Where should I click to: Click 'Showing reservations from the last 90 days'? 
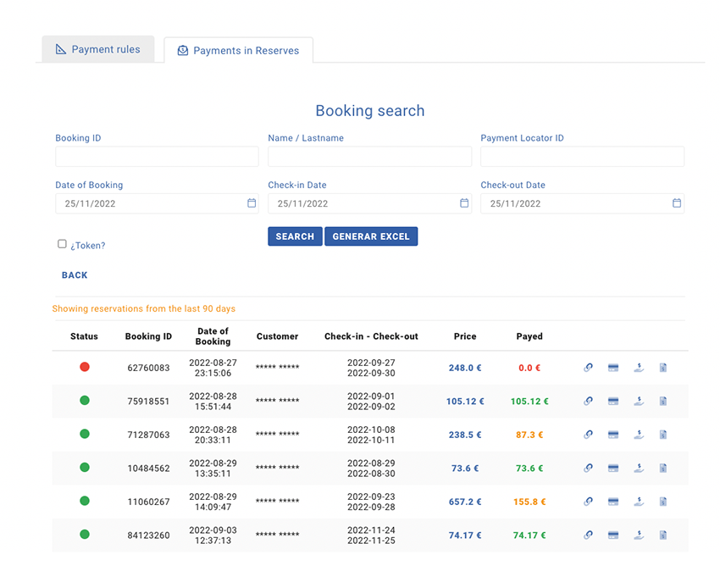pos(144,308)
